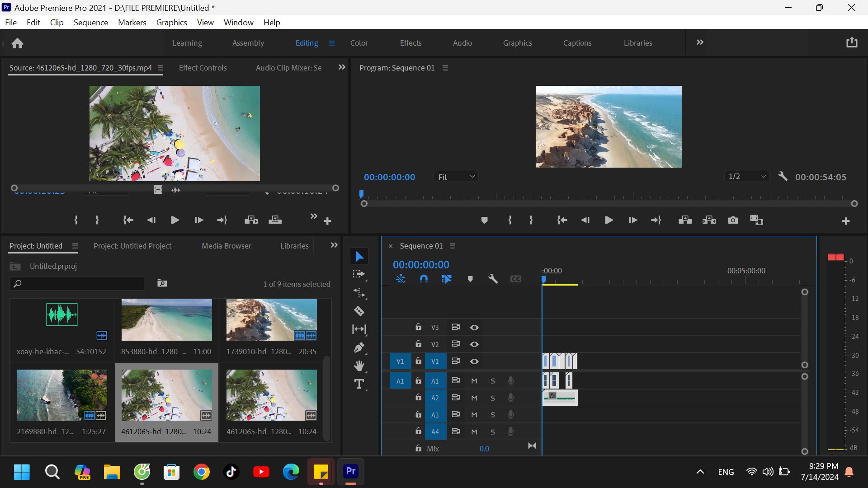
Task: Click Export Frame camera icon
Action: tap(733, 220)
